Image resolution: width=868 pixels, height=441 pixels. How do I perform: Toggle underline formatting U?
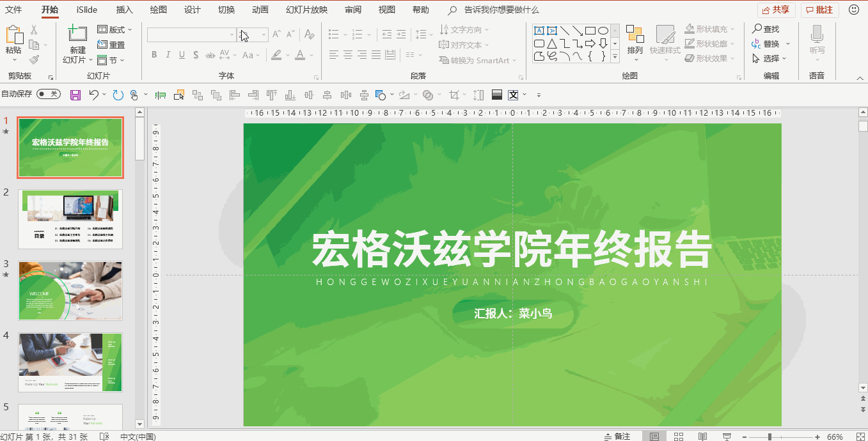click(x=182, y=55)
